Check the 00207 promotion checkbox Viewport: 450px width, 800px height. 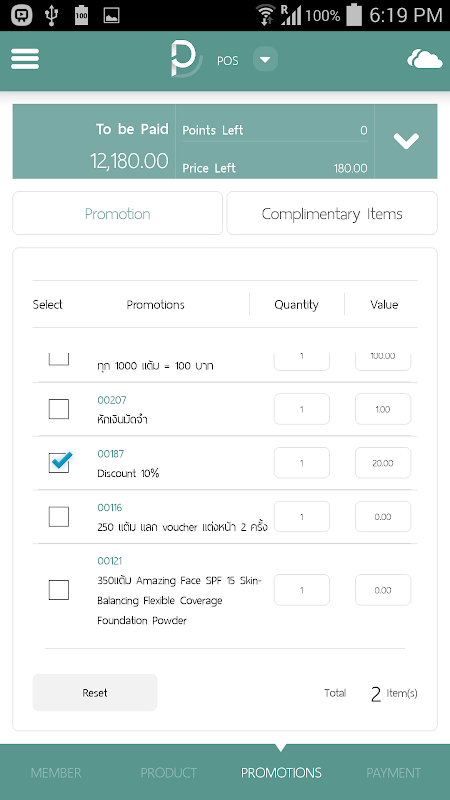(59, 409)
